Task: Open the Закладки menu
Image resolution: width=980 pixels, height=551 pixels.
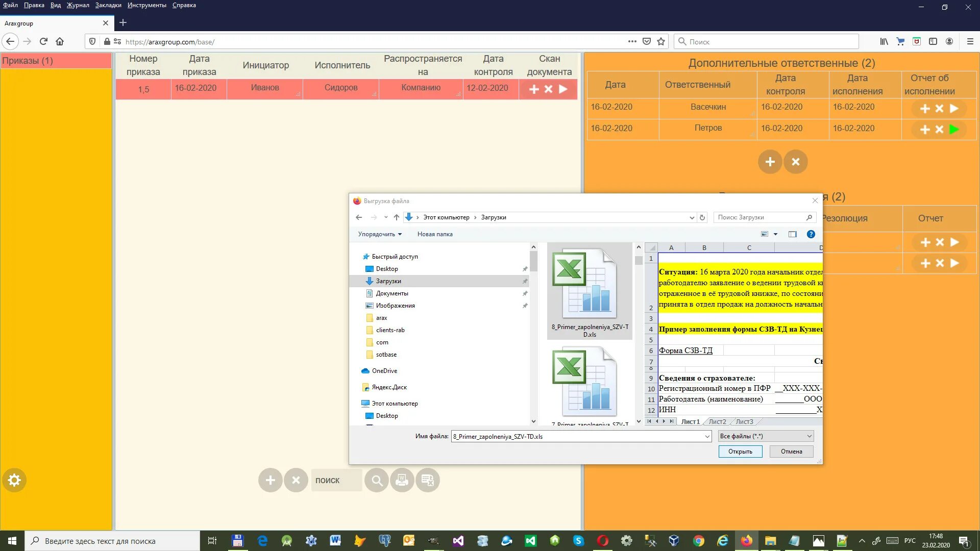Action: [x=108, y=5]
